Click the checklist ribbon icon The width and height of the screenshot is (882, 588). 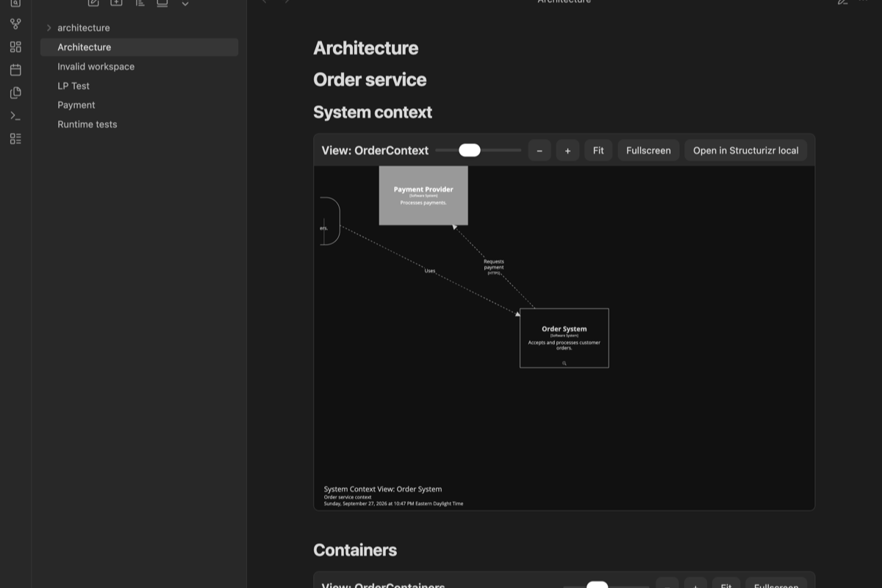coord(15,138)
